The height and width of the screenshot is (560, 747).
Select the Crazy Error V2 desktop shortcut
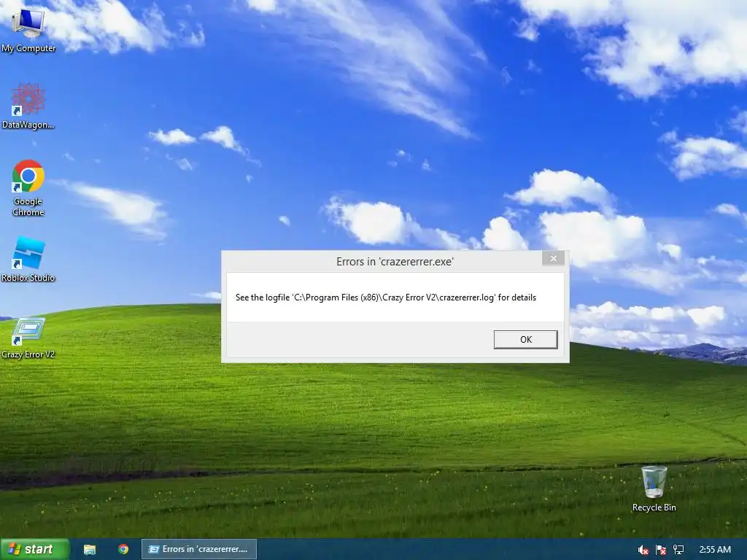pyautogui.click(x=28, y=337)
